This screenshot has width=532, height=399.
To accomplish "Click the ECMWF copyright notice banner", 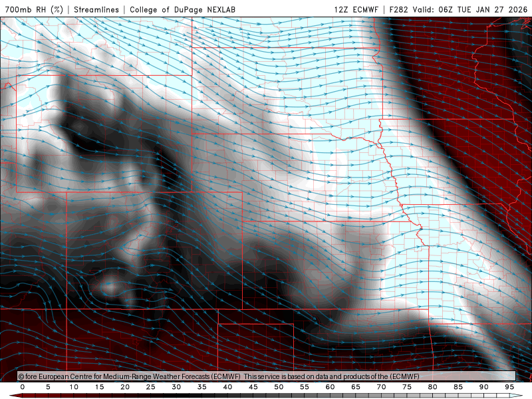I will pyautogui.click(x=267, y=376).
